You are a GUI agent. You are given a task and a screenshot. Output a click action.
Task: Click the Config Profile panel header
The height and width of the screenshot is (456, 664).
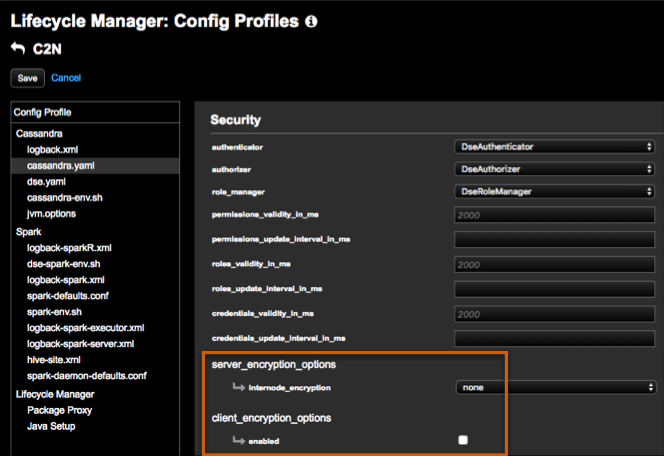[95, 112]
